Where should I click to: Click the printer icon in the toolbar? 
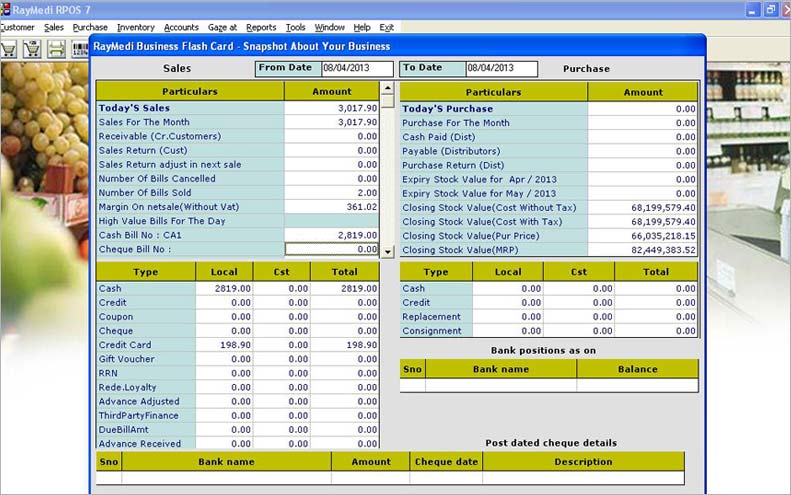56,48
